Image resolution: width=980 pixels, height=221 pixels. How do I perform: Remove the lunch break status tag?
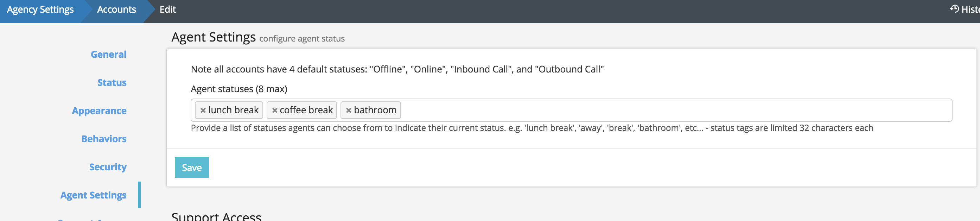point(203,110)
